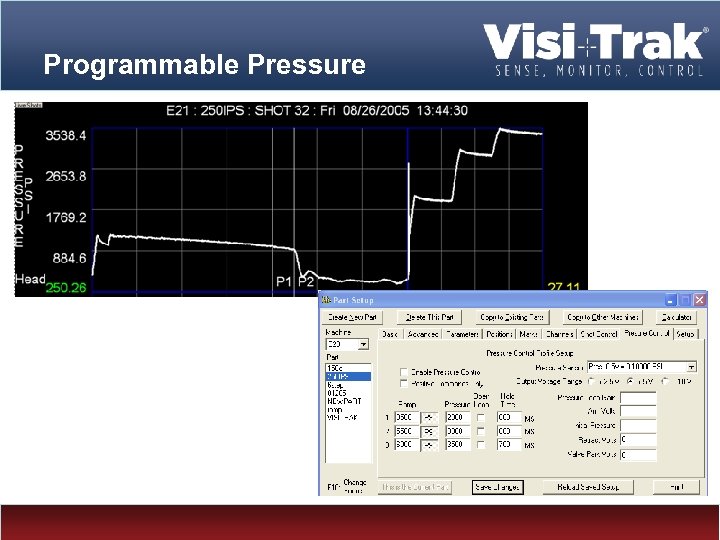Close the Part Setup window
The width and height of the screenshot is (720, 540).
click(699, 300)
